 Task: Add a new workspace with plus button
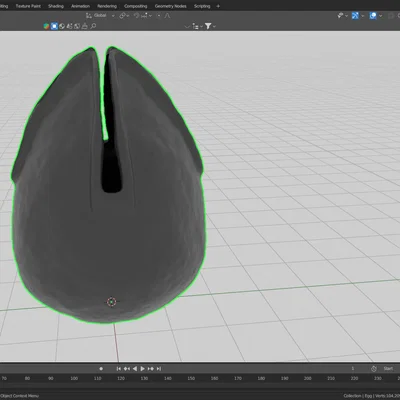pyautogui.click(x=218, y=6)
